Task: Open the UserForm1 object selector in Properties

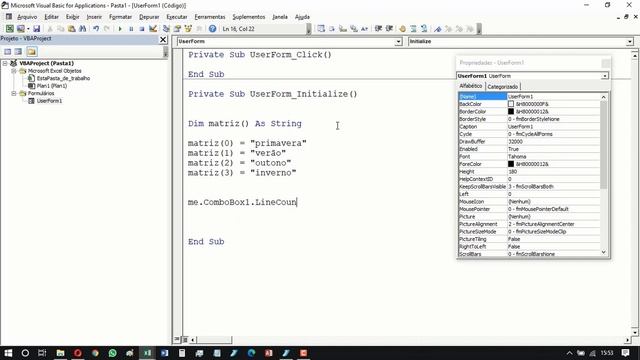Action: pos(604,76)
